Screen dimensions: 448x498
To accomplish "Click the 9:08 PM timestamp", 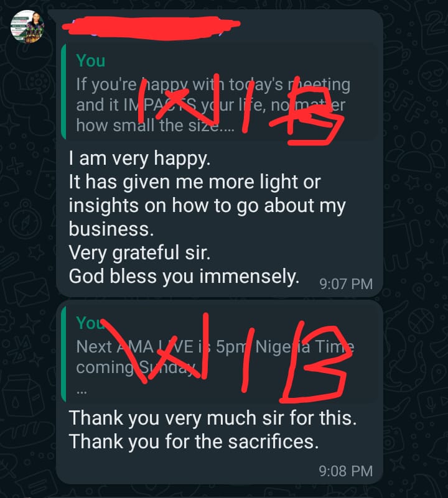I will tap(346, 471).
